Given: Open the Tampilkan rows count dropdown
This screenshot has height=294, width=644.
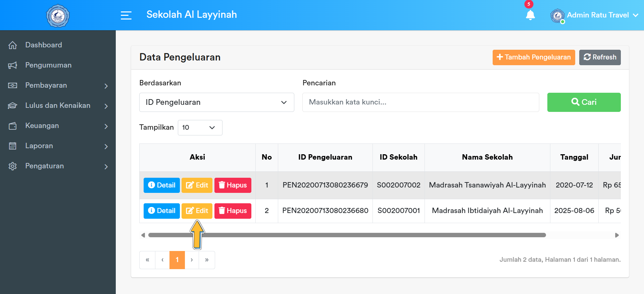Looking at the screenshot, I should [200, 128].
